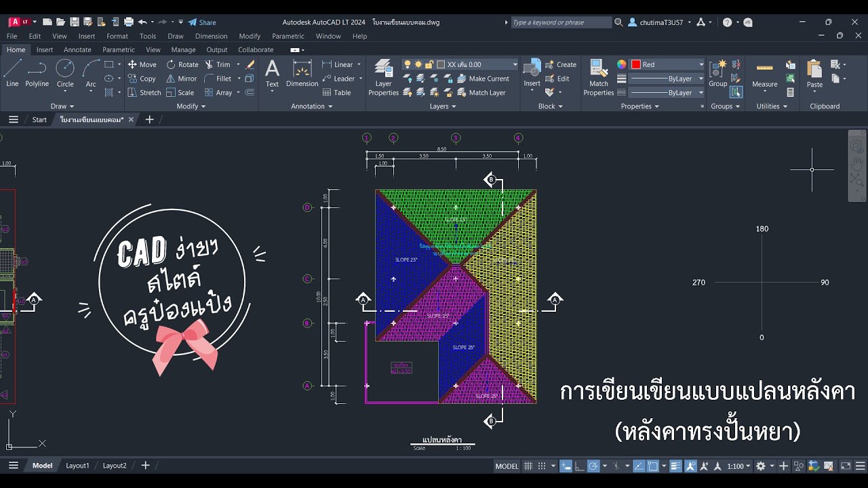The width and height of the screenshot is (868, 488).
Task: Click the Copy modify tool
Action: click(142, 79)
